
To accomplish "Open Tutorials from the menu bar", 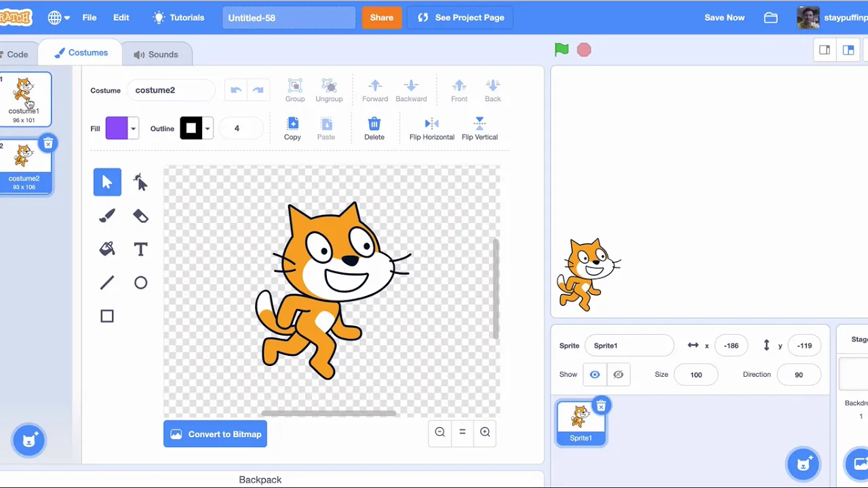I will [x=178, y=18].
